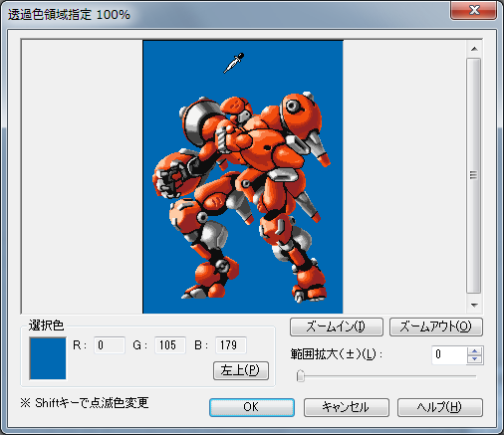Click the OK button
The width and height of the screenshot is (504, 435).
point(252,407)
